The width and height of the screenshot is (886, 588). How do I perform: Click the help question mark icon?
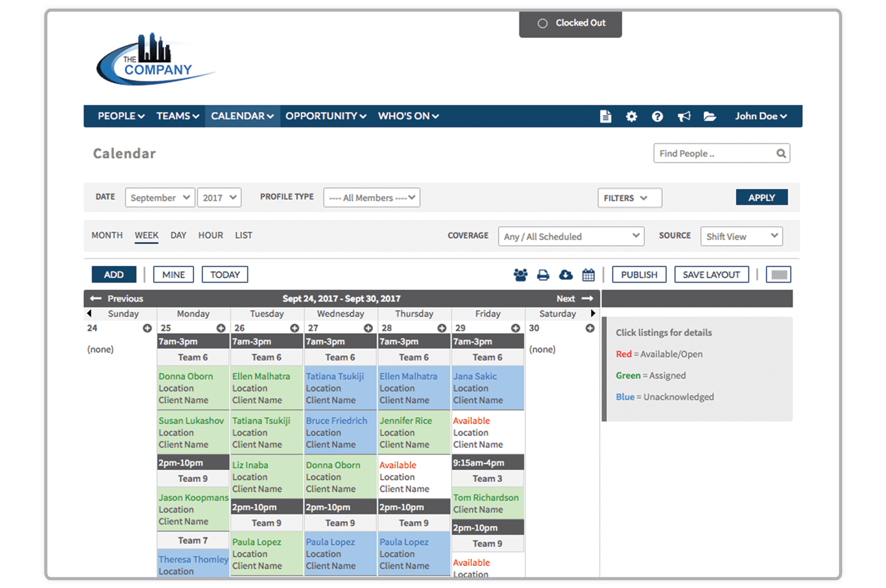(x=657, y=116)
